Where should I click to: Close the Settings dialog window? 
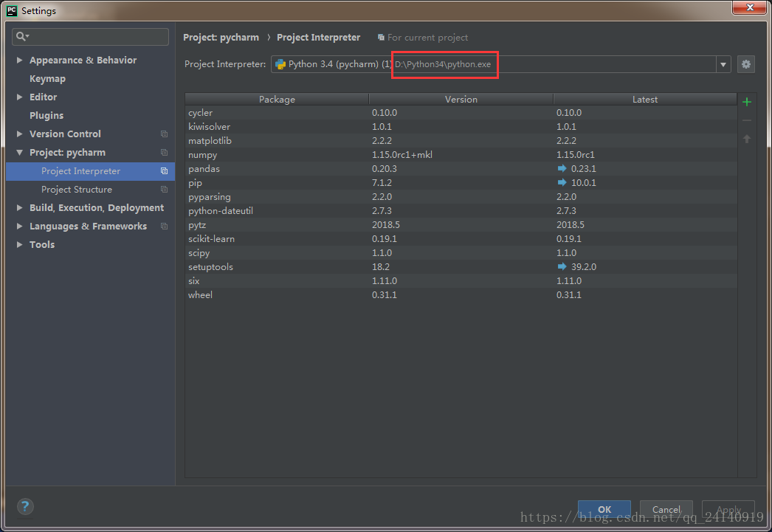pos(749,7)
